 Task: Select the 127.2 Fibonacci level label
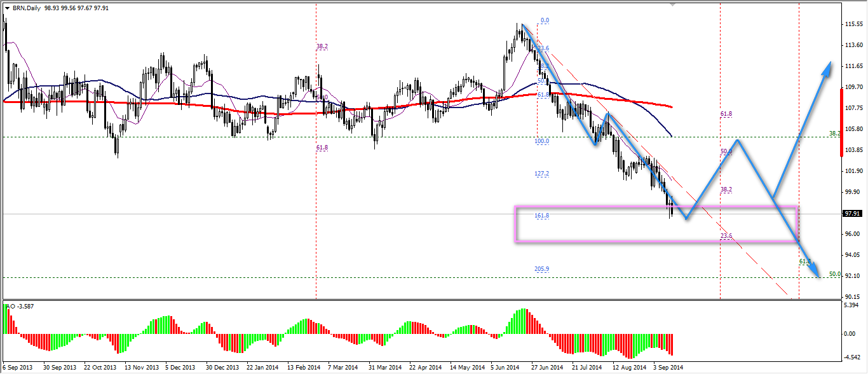point(541,174)
